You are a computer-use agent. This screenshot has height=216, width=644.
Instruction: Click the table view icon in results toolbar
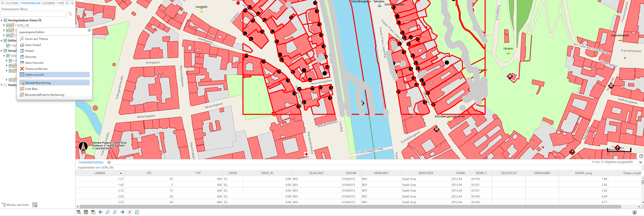tap(86, 212)
